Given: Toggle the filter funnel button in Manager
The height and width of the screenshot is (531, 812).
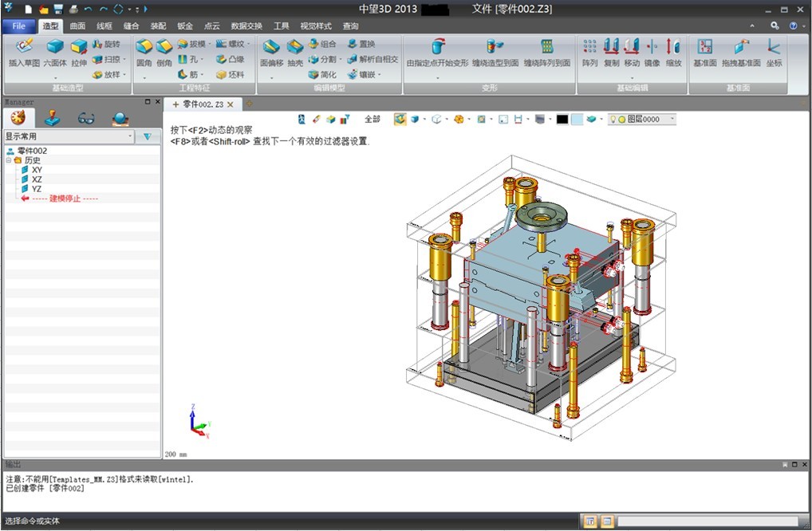Looking at the screenshot, I should pos(147,136).
